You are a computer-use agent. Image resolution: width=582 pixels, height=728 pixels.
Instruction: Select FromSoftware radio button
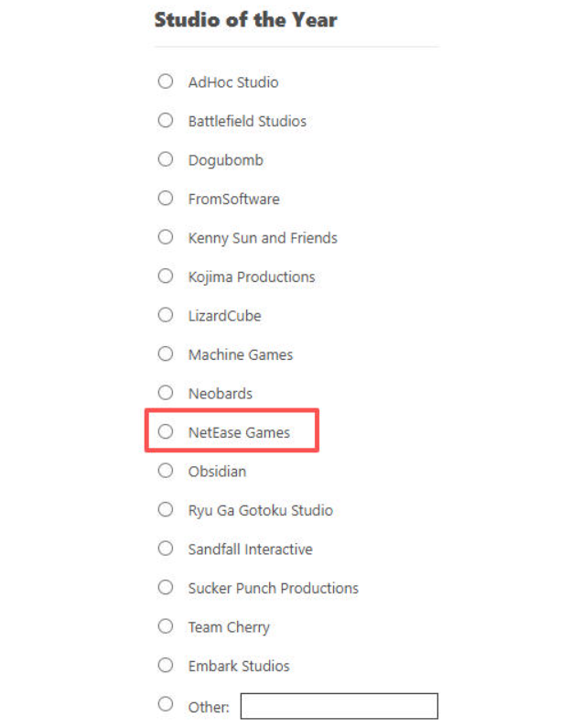166,198
